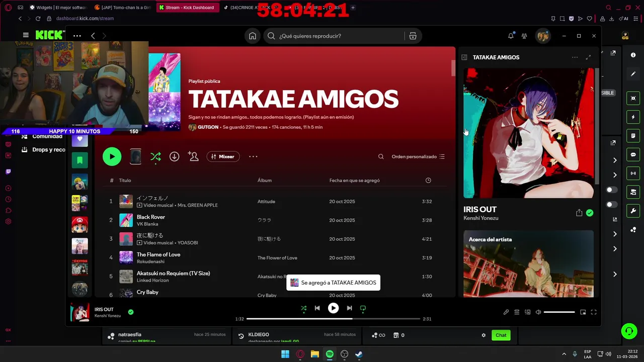
Task: Mute Spotify using the speaker icon
Action: pyautogui.click(x=538, y=312)
